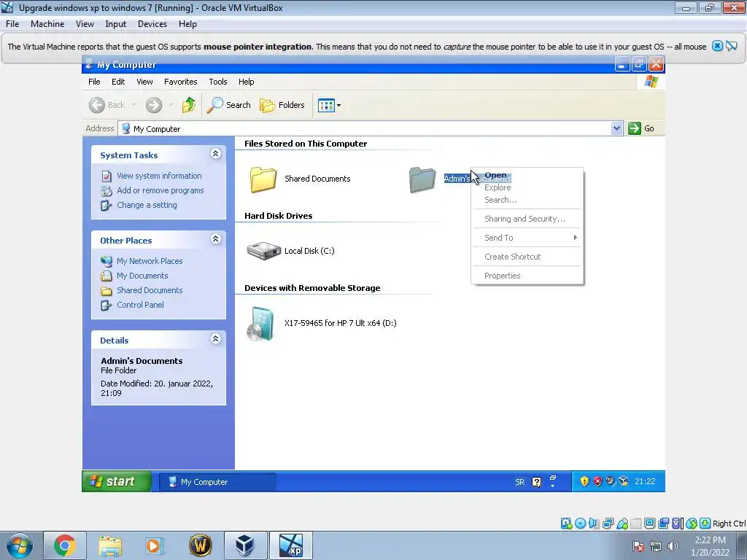This screenshot has width=747, height=560.
Task: Expand Send To submenu
Action: pos(527,238)
